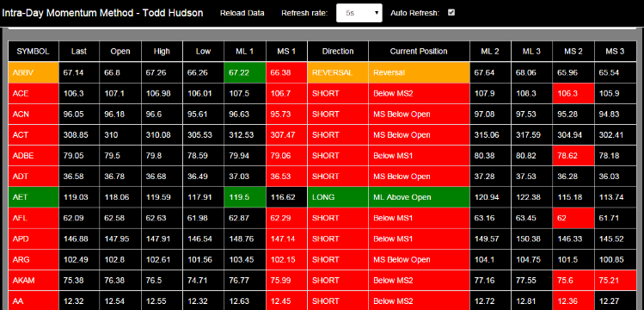Click the ML Above Open position cell
Screen dimensions: 644x310
click(x=419, y=197)
